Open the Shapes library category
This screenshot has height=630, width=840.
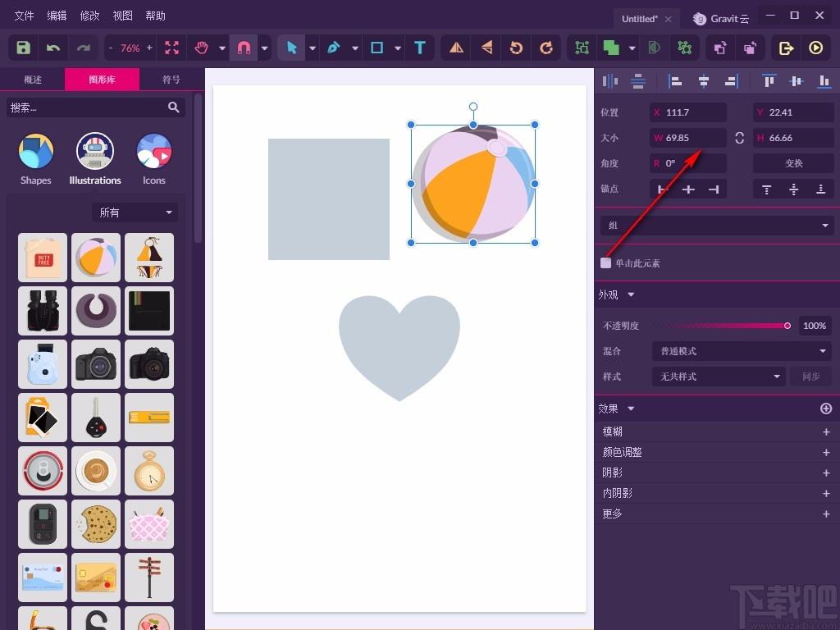pos(36,159)
